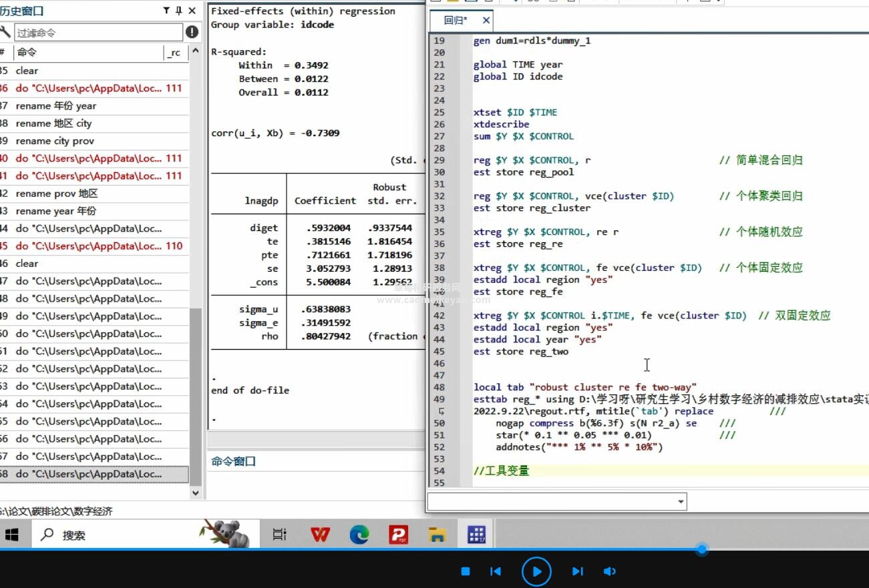Select history command 'rename prov 地区'
Image resolution: width=869 pixels, height=588 pixels.
[57, 194]
